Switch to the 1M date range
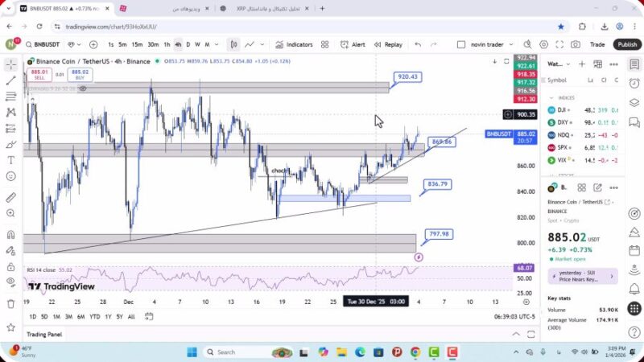Image resolution: width=644 pixels, height=362 pixels. point(57,316)
